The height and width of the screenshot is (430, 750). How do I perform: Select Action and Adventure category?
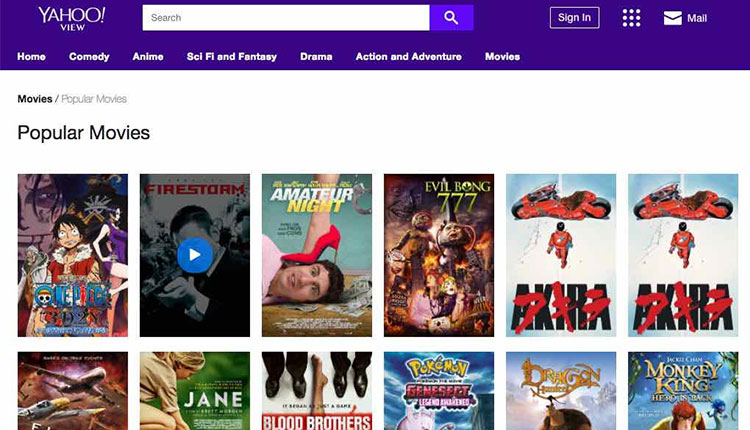(408, 56)
